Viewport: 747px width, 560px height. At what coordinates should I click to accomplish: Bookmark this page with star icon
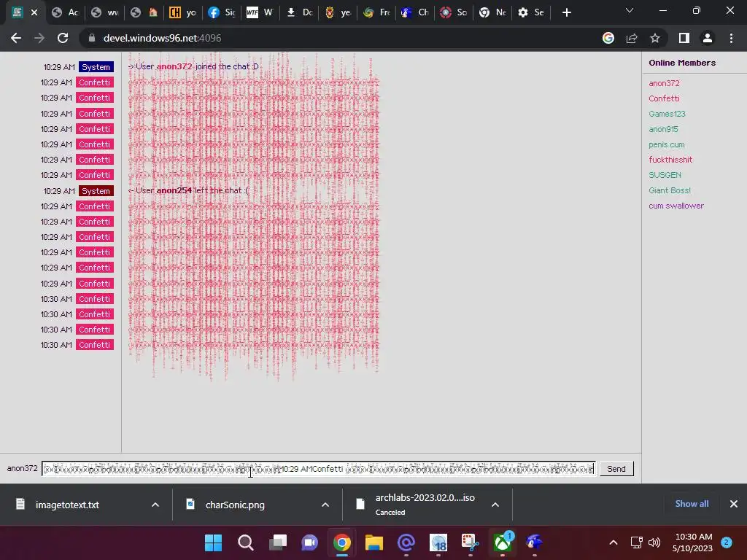coord(655,38)
